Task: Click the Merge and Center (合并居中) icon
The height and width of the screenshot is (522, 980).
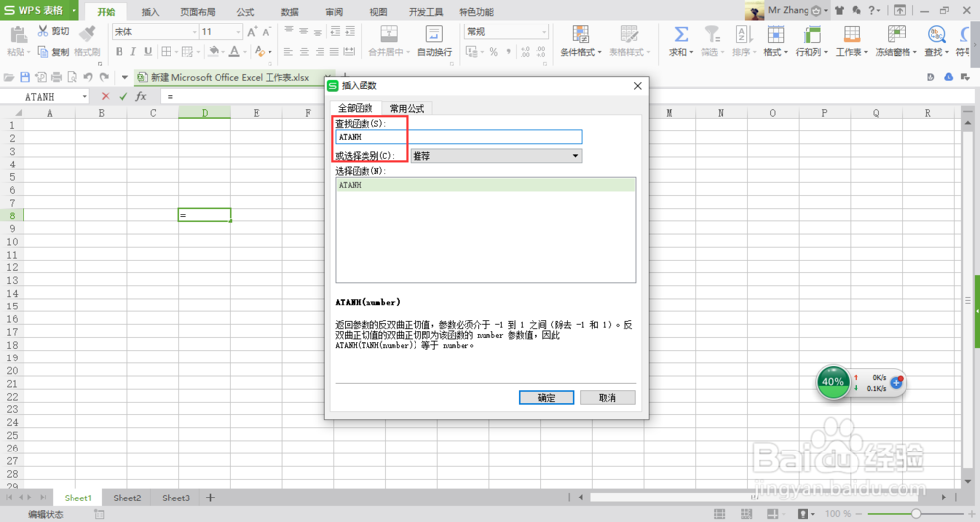Action: click(x=389, y=35)
